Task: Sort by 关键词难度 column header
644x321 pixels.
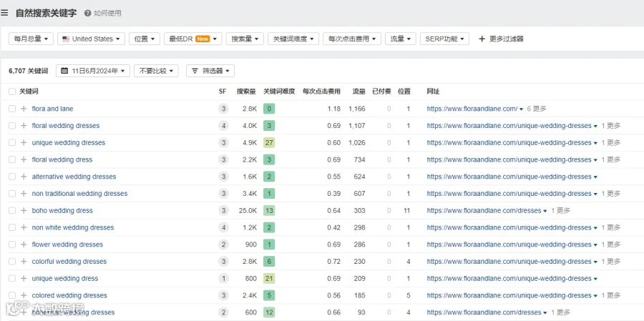Action: pos(279,92)
